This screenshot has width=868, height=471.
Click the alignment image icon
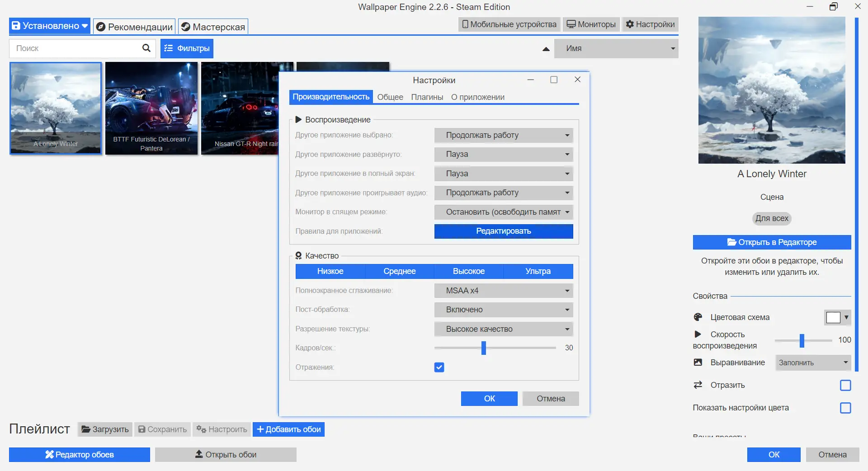(698, 362)
